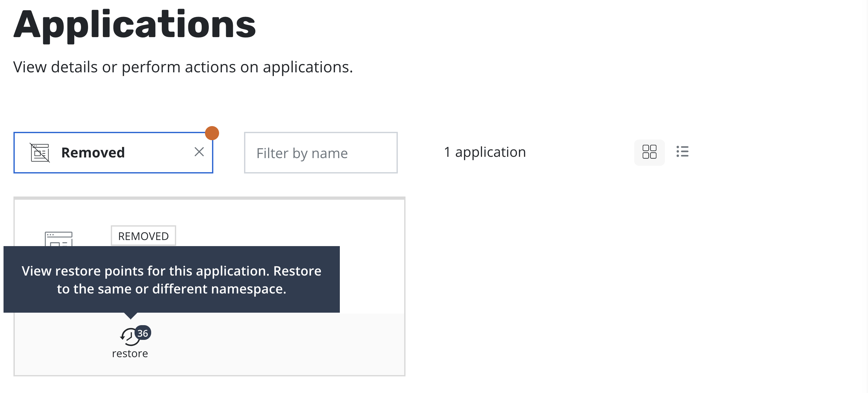Click the gray top border of card
This screenshot has width=868, height=393.
point(209,198)
